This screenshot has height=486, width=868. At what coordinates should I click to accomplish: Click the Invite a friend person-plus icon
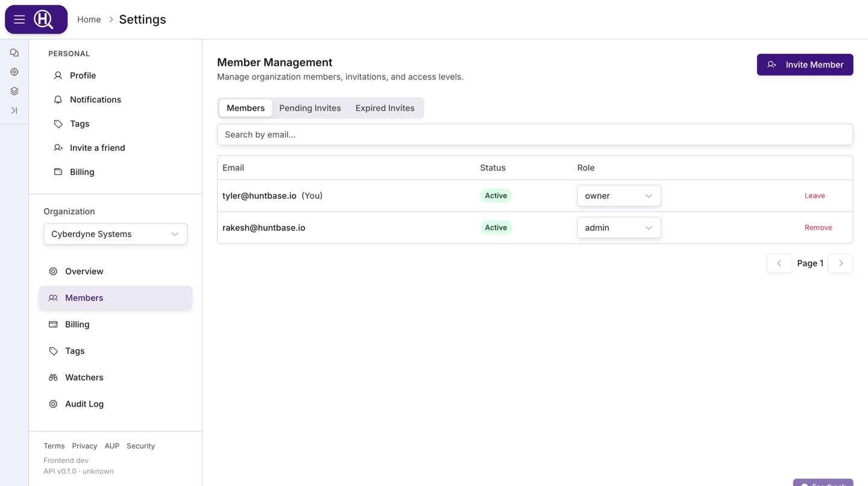[x=58, y=148]
